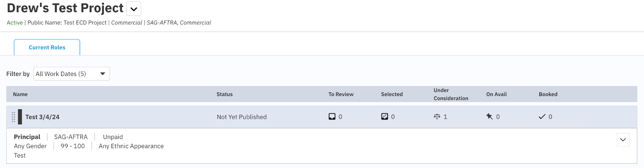Switch to the Current Roles tab
The width and height of the screenshot is (644, 168).
47,47
